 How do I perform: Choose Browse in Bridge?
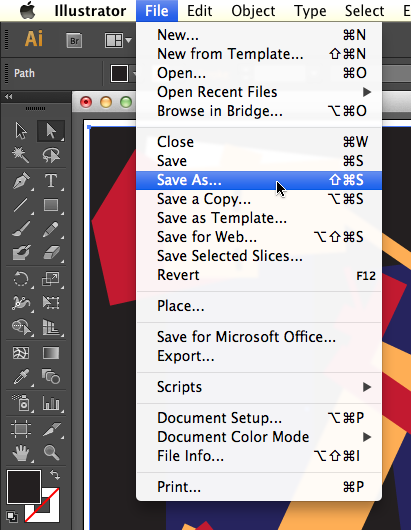pos(259,111)
